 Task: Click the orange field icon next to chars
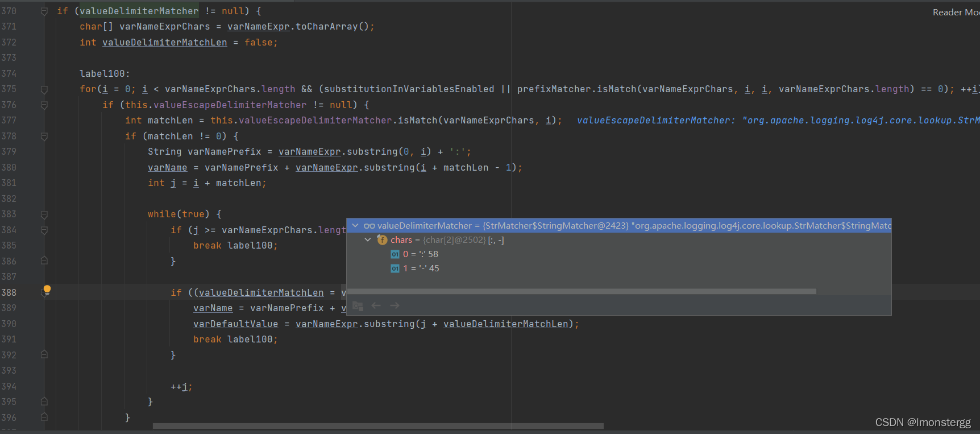[382, 240]
